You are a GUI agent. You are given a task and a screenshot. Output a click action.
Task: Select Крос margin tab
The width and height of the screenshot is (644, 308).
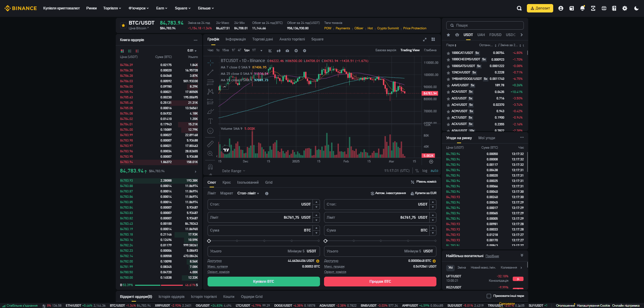[226, 182]
